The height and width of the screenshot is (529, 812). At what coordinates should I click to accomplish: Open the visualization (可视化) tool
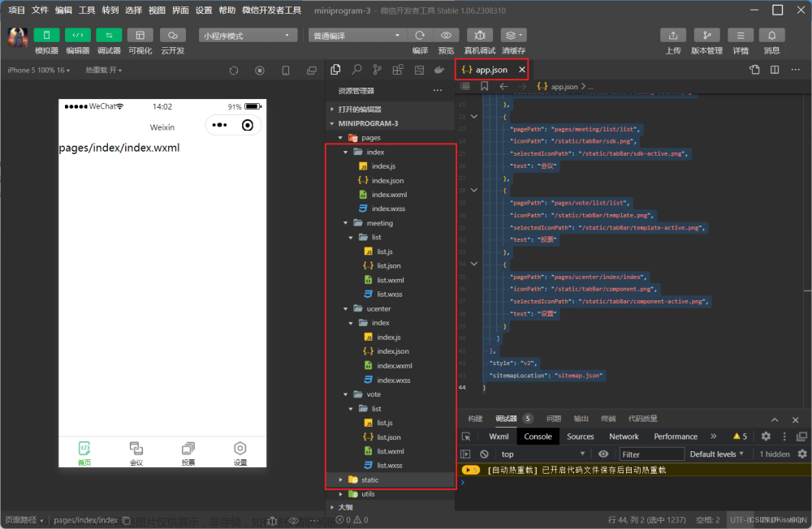click(140, 35)
